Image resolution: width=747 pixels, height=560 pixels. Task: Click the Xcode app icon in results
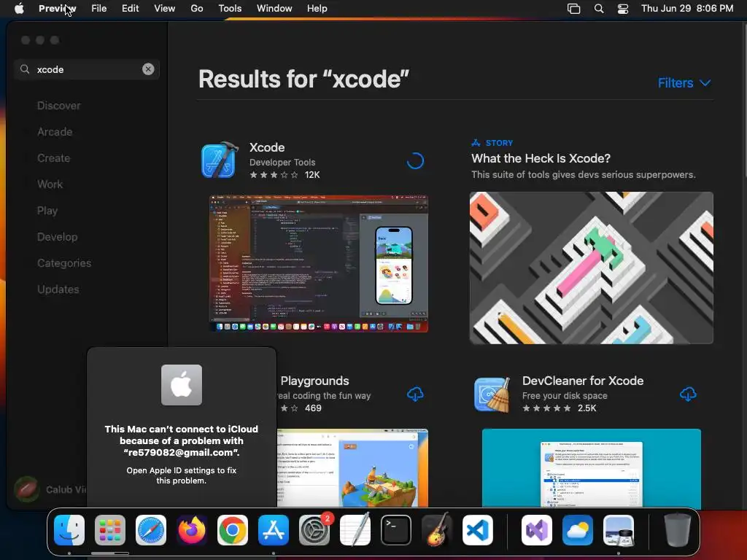pos(220,160)
